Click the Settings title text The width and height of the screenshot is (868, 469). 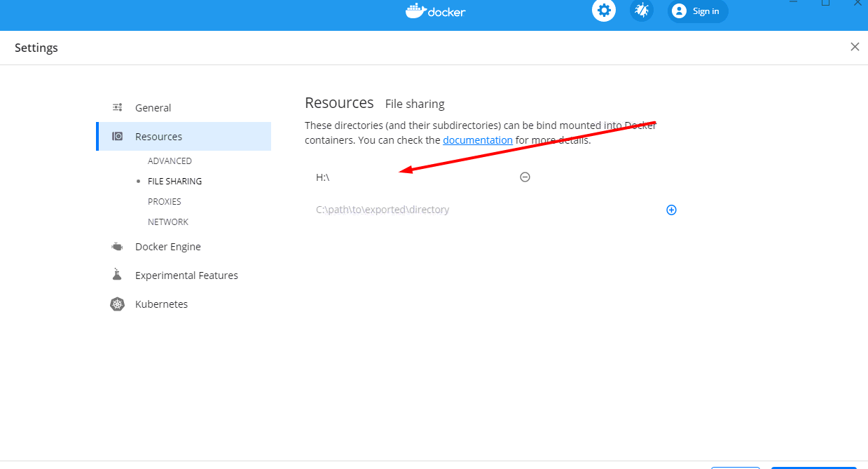36,48
